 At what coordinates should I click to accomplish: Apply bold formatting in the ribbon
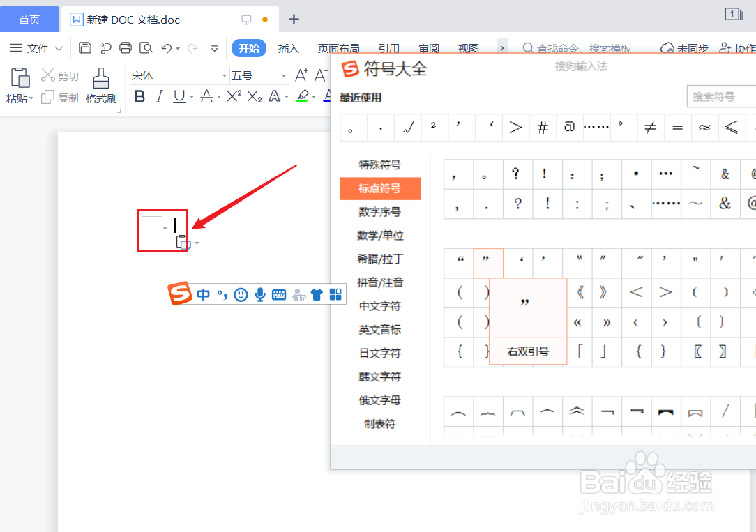(x=139, y=97)
